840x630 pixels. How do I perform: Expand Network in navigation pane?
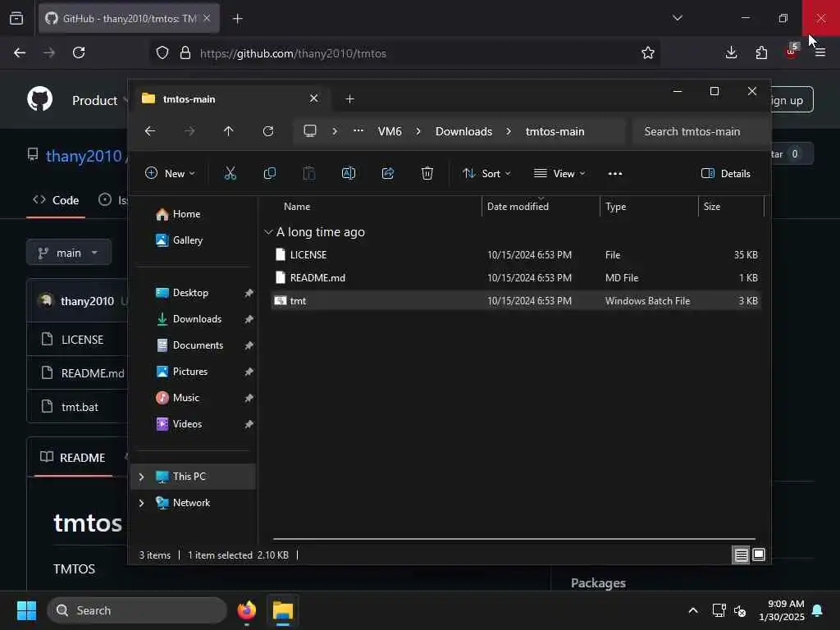click(141, 503)
